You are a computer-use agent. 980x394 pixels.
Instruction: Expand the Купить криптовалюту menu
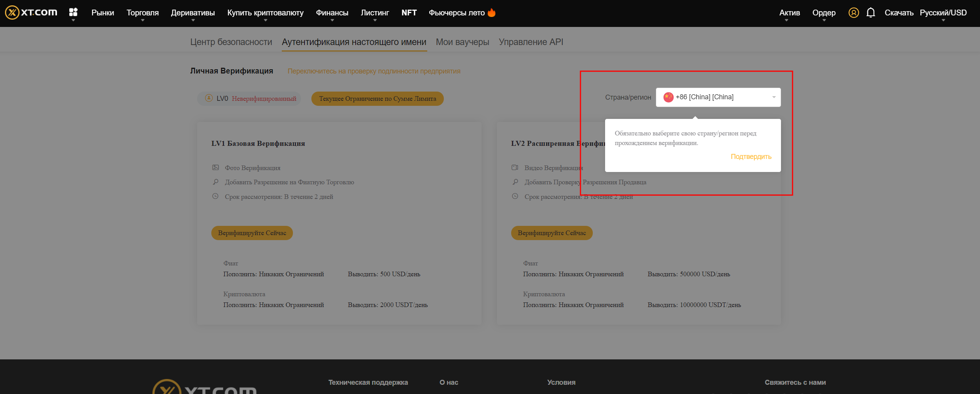coord(265,13)
